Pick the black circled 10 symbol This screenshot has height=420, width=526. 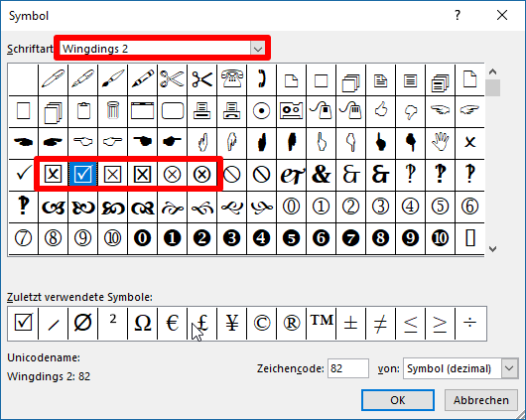440,238
